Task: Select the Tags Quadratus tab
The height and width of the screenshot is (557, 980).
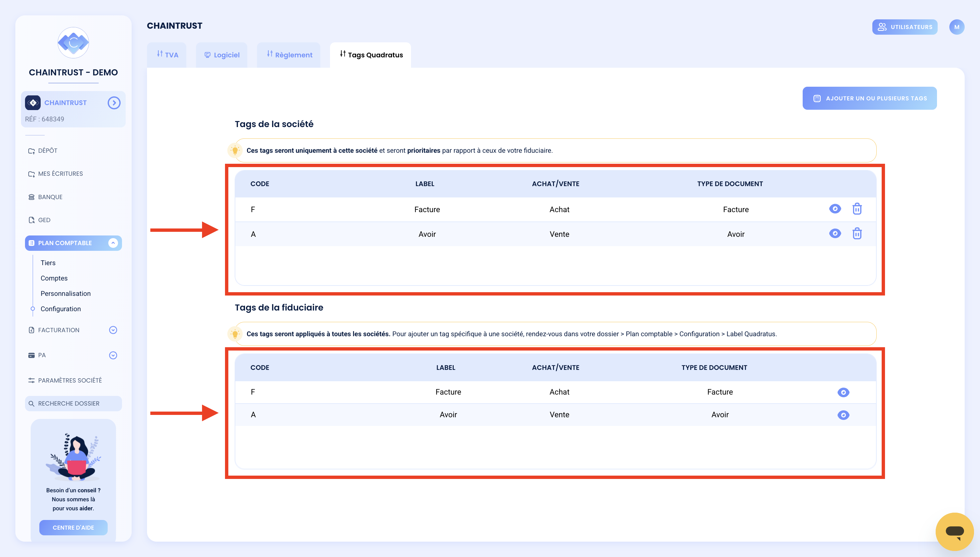Action: (x=371, y=55)
